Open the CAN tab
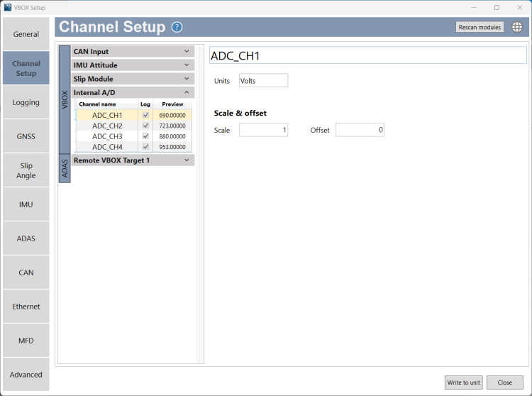Viewport: 532px width, 396px height. 26,273
